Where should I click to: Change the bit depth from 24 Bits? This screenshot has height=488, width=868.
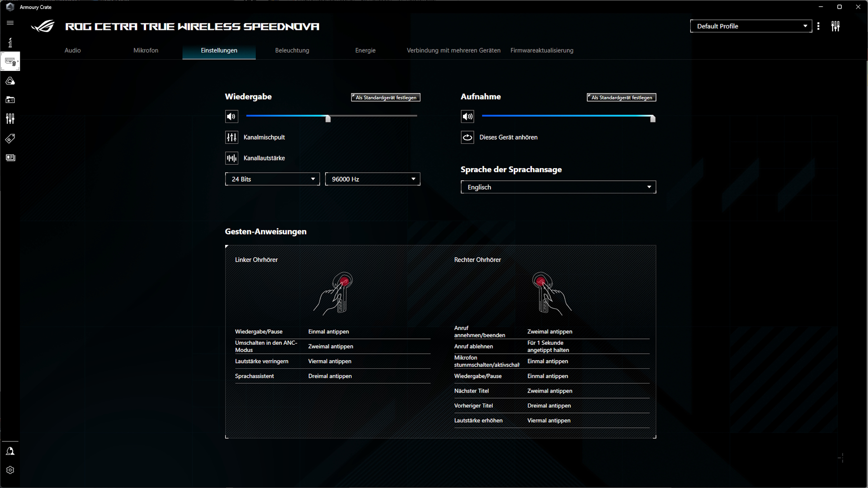(272, 179)
